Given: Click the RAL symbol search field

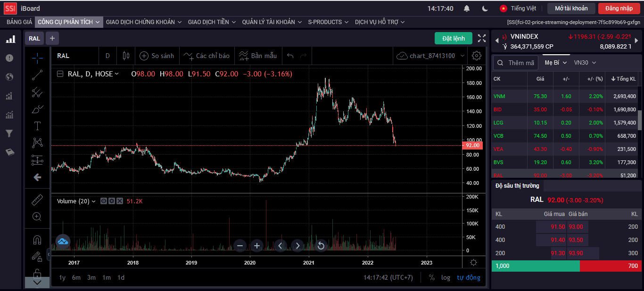Looking at the screenshot, I should (75, 56).
